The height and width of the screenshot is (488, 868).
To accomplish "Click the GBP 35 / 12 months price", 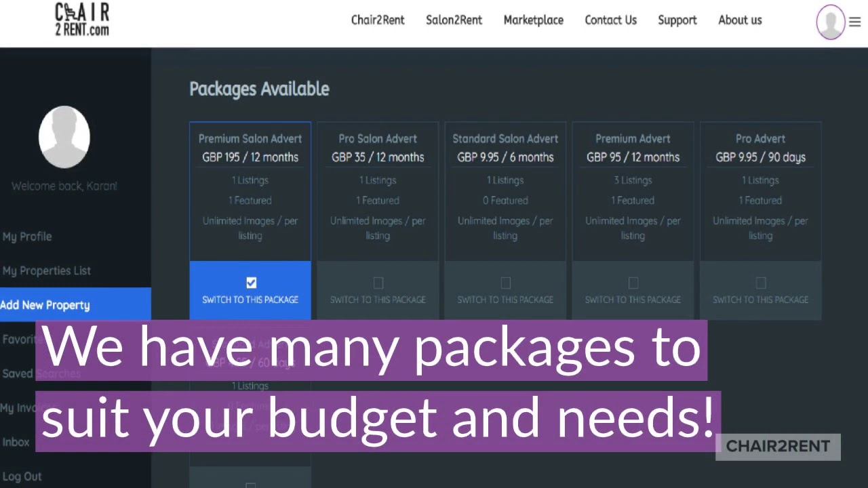I will click(378, 157).
